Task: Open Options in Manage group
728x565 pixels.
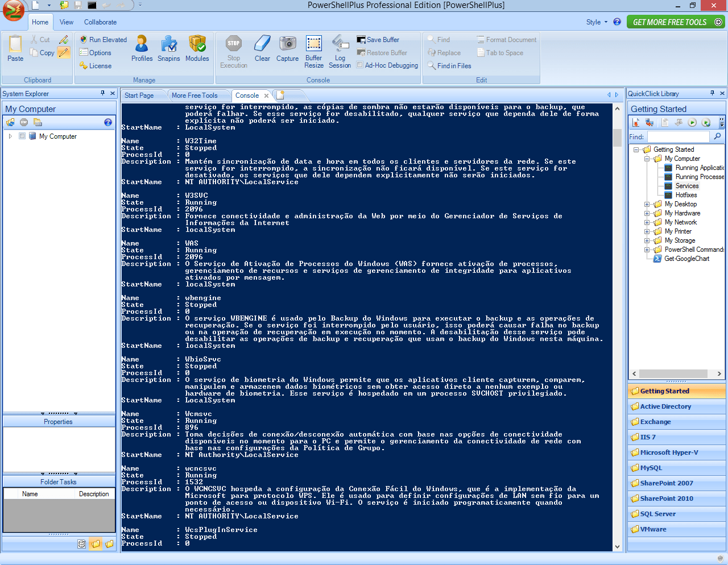Action: (x=96, y=53)
